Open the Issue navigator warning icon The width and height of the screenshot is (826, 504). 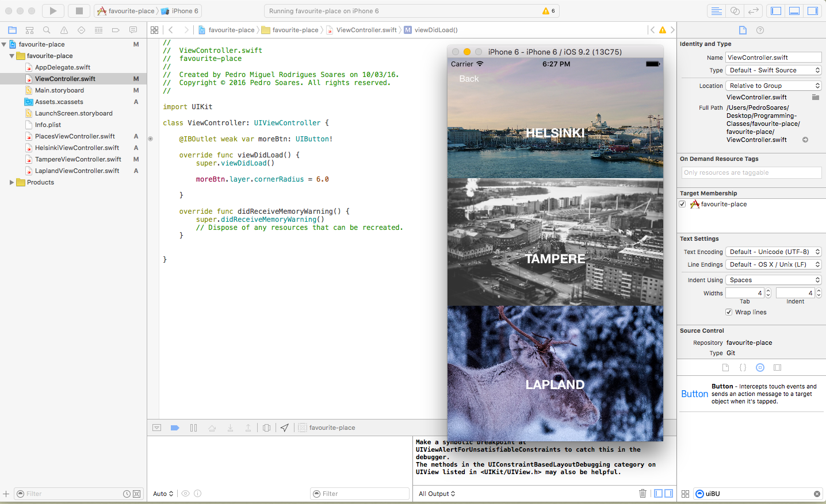tap(64, 30)
